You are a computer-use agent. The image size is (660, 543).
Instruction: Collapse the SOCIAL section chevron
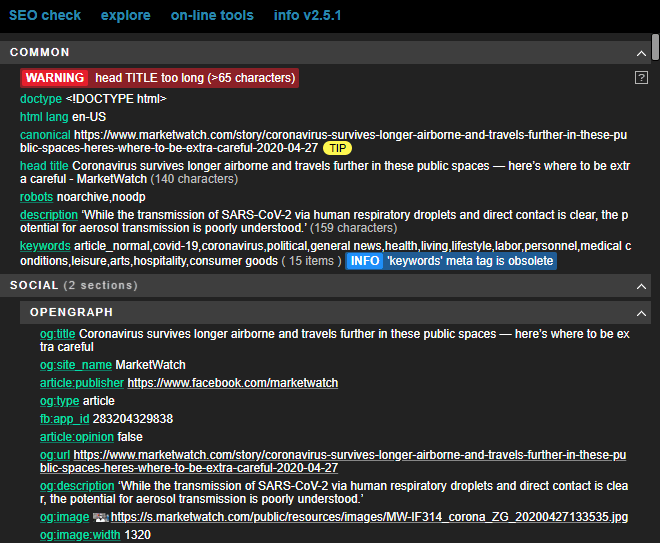click(641, 286)
